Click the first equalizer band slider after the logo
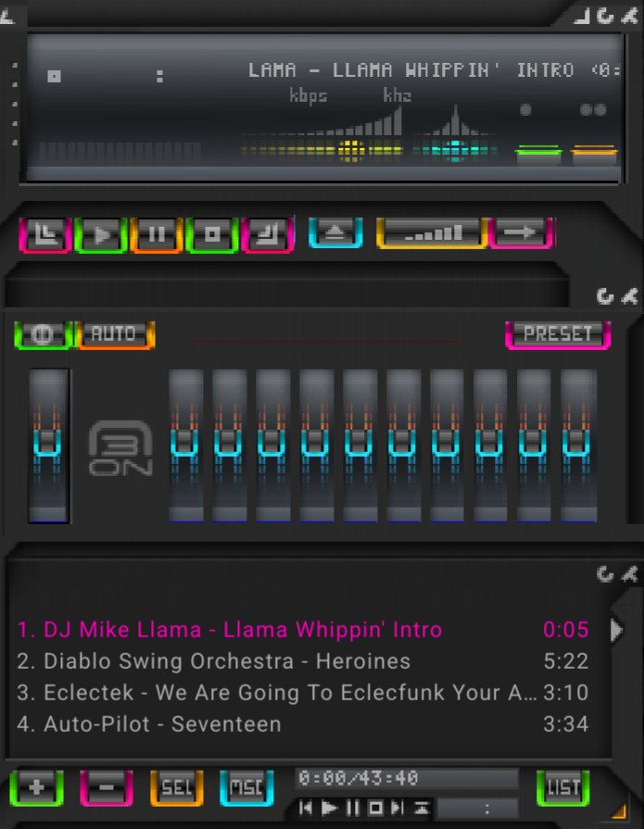The width and height of the screenshot is (644, 829). pos(185,446)
